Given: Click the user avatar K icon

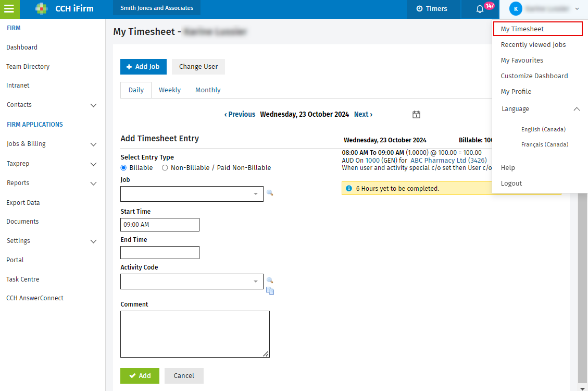Looking at the screenshot, I should tap(516, 9).
